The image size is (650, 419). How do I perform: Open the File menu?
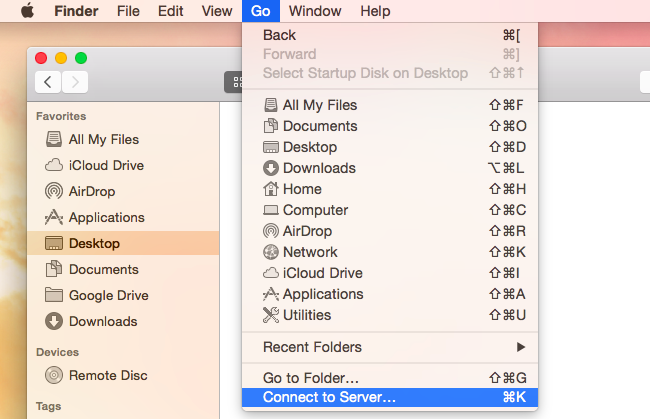click(128, 11)
